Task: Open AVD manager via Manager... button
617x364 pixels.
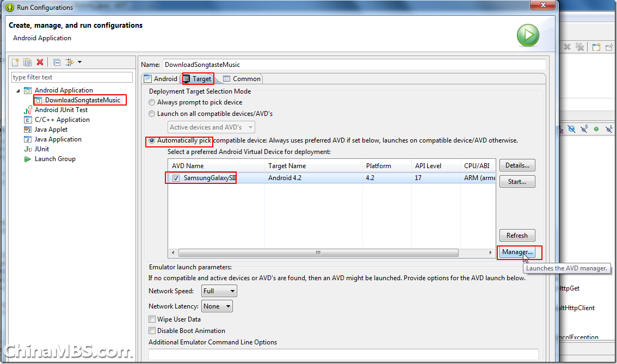Action: [x=517, y=252]
